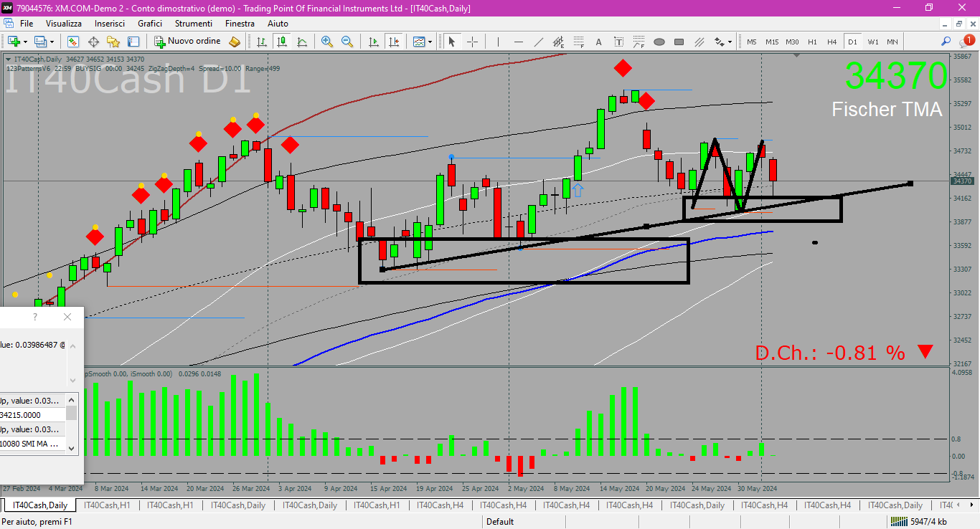Open the Inserisci menu
The image size is (980, 529).
tap(109, 24)
